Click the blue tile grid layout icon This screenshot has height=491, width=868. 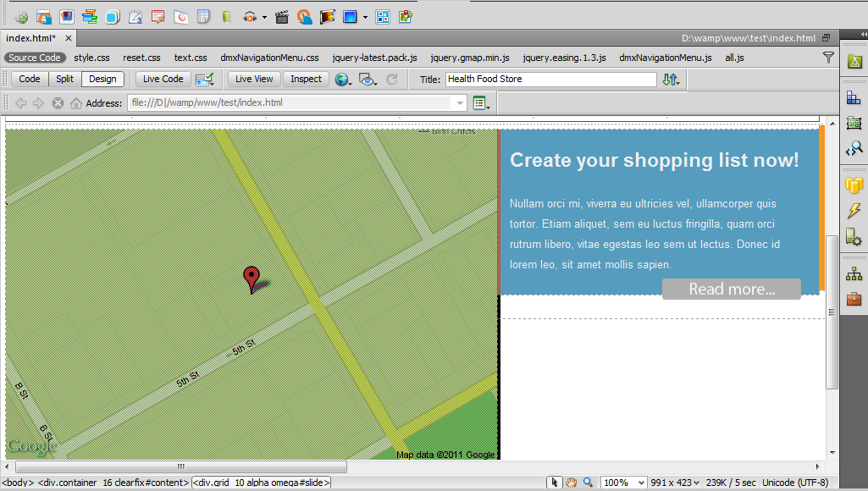383,17
